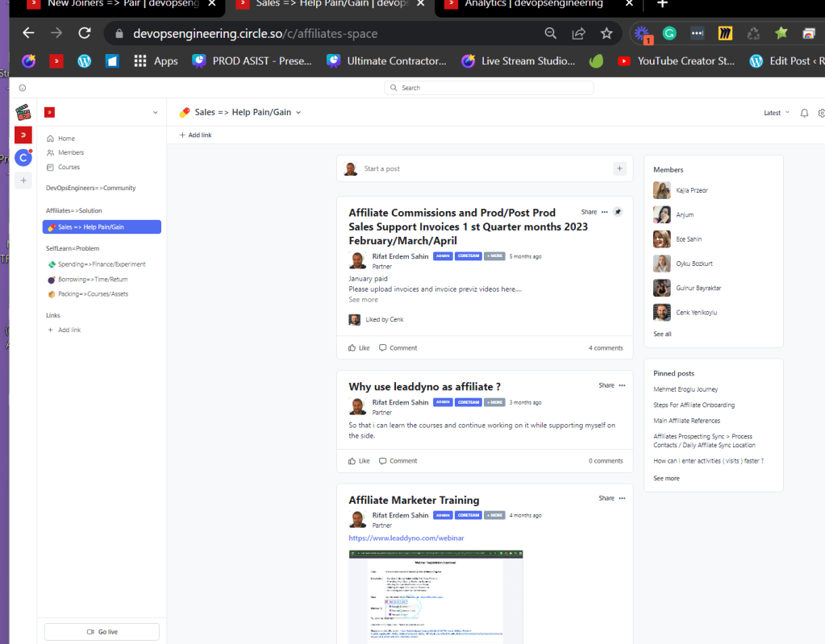Click the pin icon on Affiliate Commissions post
The width and height of the screenshot is (825, 644).
point(619,212)
